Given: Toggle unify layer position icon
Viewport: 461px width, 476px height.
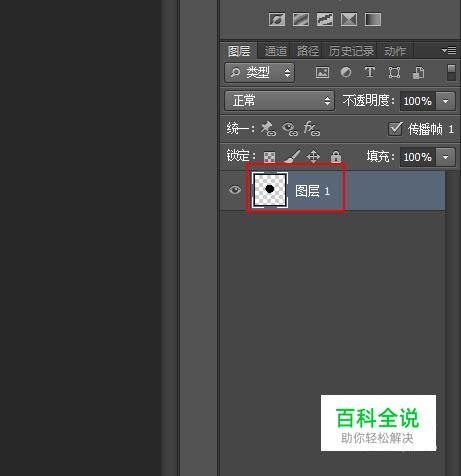Looking at the screenshot, I should pyautogui.click(x=268, y=128).
